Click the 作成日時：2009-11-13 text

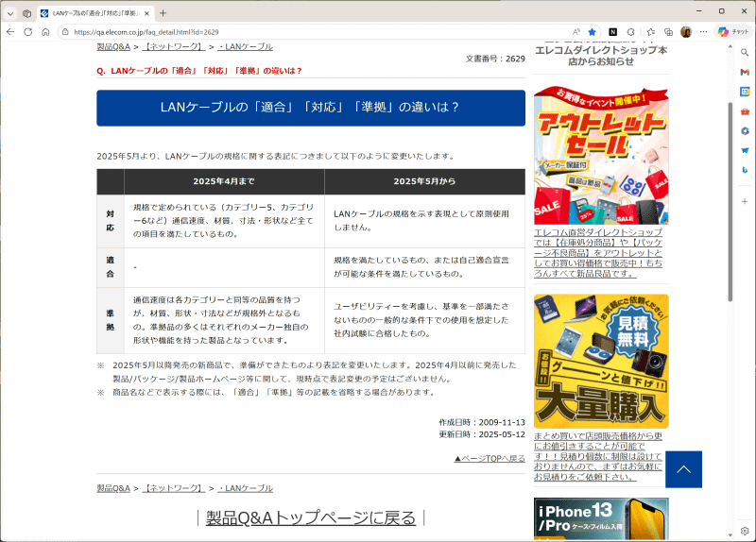[x=482, y=422]
